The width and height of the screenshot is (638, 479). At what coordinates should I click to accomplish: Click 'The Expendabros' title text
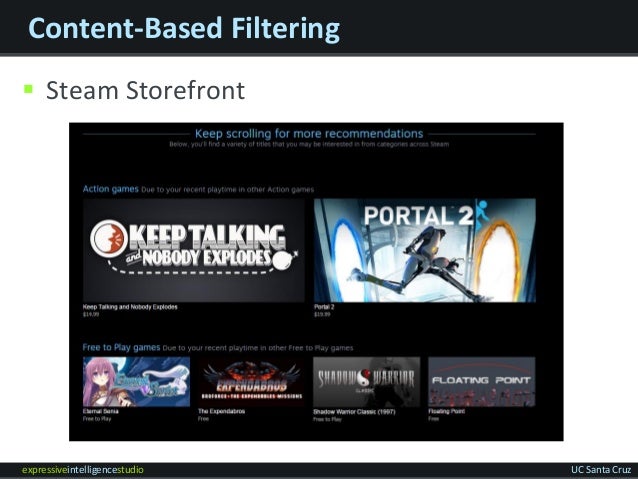pos(221,411)
